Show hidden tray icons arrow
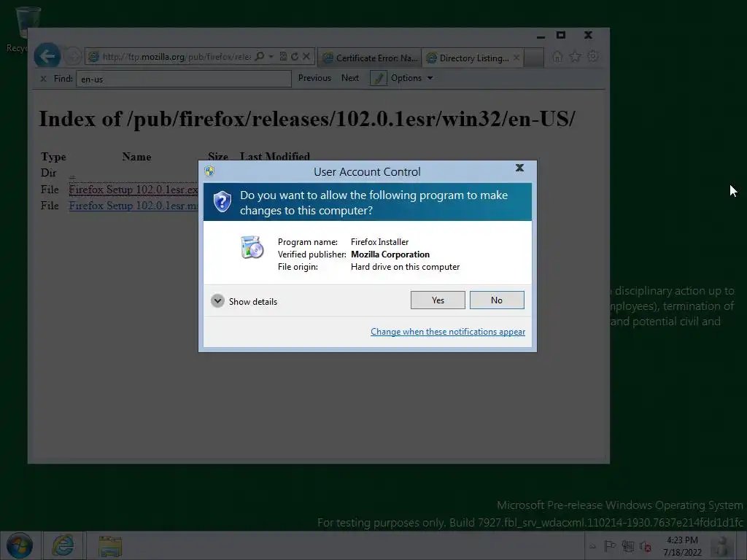Viewport: 747px width, 560px height. [x=592, y=546]
